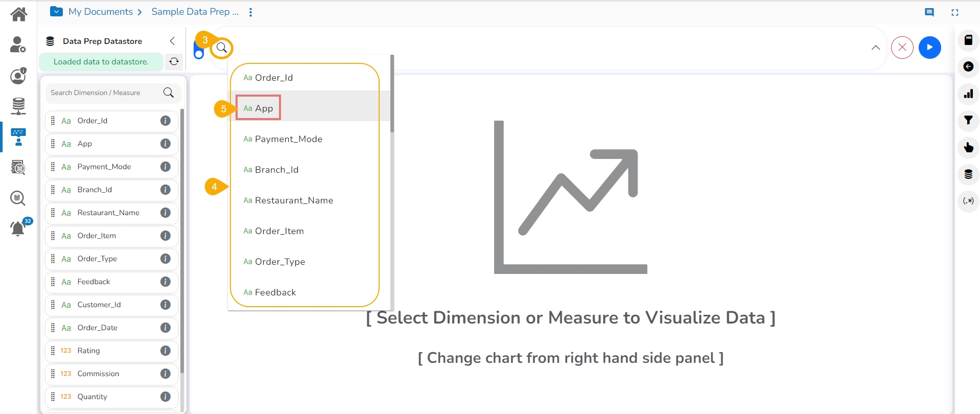This screenshot has height=414, width=980.
Task: Open the chart type icon in right panel
Action: pyautogui.click(x=968, y=94)
